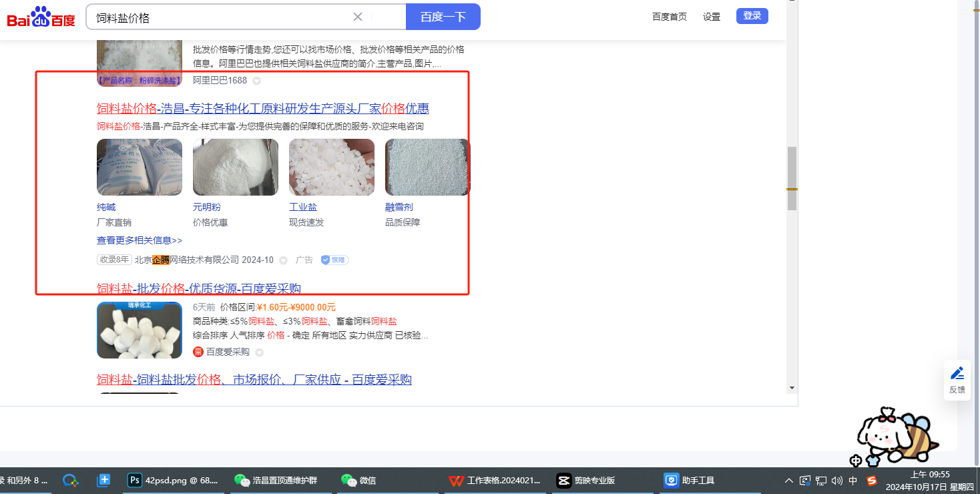980x494 pixels.
Task: Open result 饲料盐-批发价格-优质货源-百度爱采购
Action: click(x=199, y=288)
